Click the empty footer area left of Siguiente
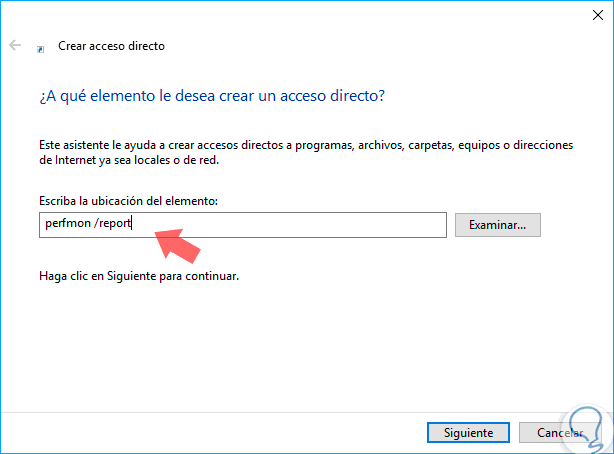 point(200,433)
